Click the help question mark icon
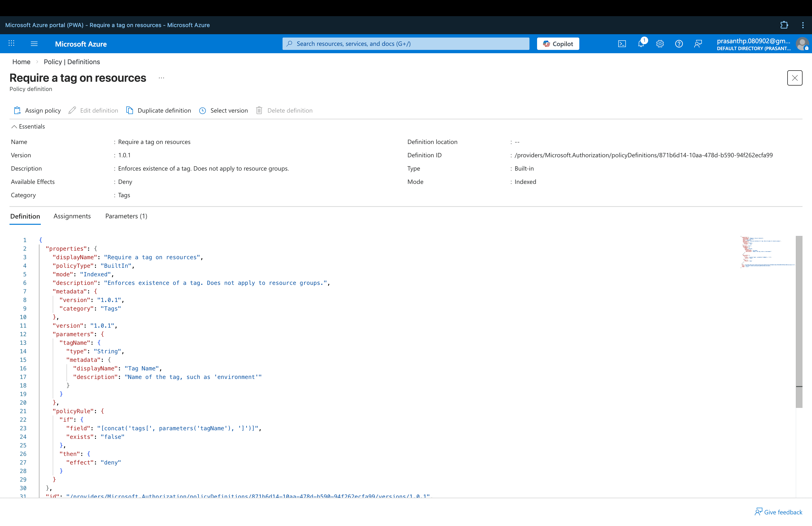 coord(679,44)
